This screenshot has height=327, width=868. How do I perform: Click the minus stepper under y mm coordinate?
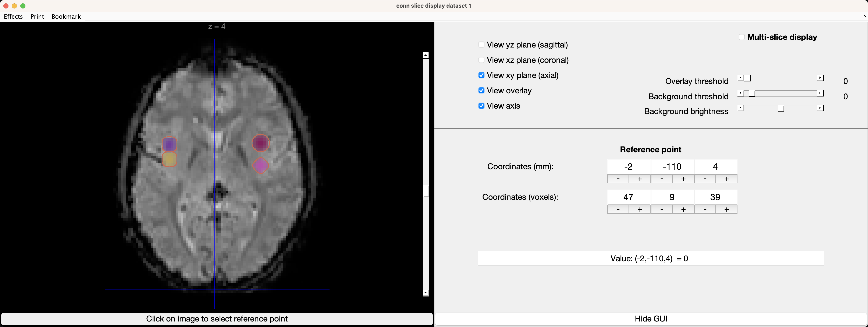pos(662,179)
